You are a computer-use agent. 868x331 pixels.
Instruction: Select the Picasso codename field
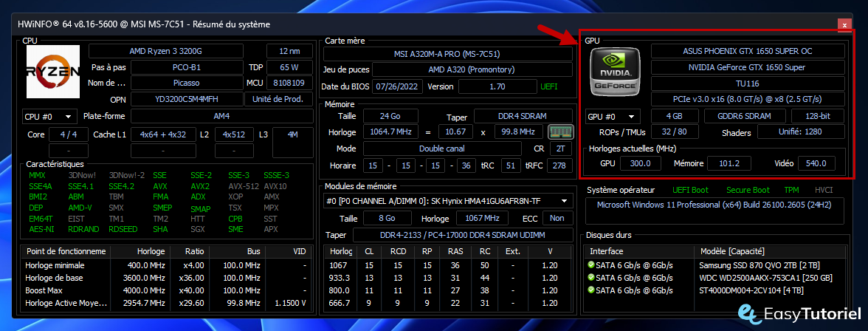point(187,83)
